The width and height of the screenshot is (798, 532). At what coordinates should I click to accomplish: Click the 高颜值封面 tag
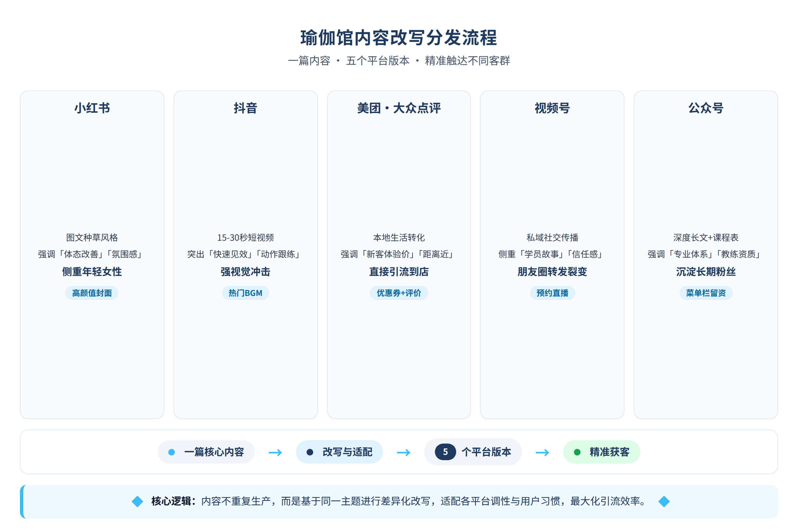coord(92,293)
